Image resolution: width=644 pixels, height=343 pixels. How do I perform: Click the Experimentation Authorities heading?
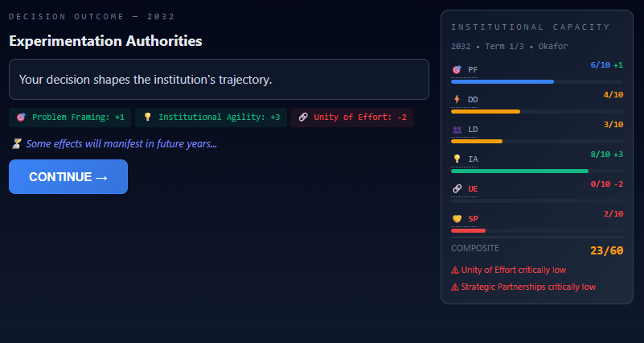[105, 41]
